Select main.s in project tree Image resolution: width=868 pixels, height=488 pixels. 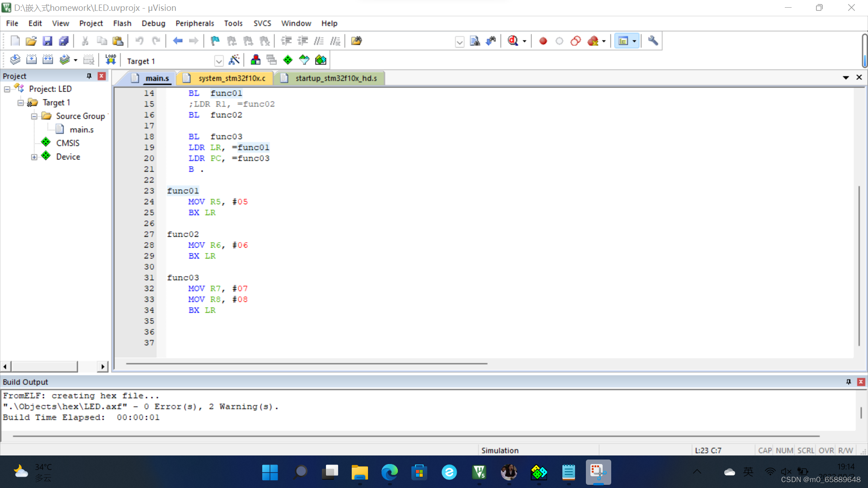click(81, 130)
